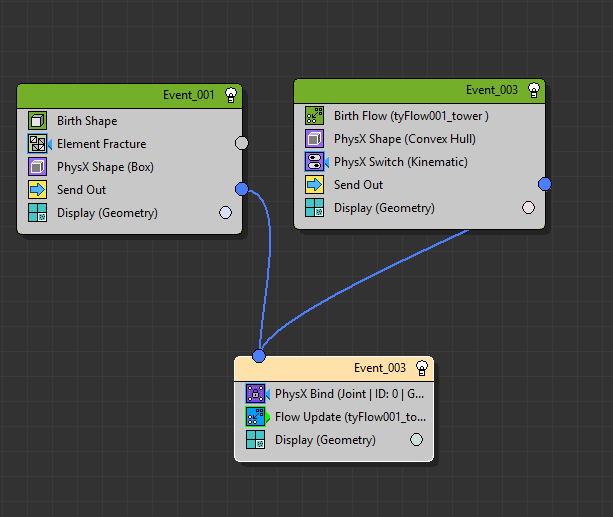Click the Birth Shape operator icon
The width and height of the screenshot is (613, 517).
click(x=38, y=120)
